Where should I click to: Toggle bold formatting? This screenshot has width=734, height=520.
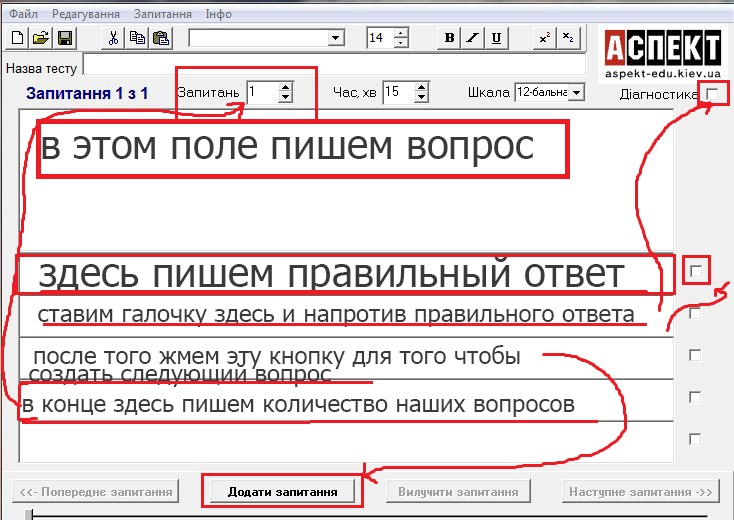tap(449, 38)
